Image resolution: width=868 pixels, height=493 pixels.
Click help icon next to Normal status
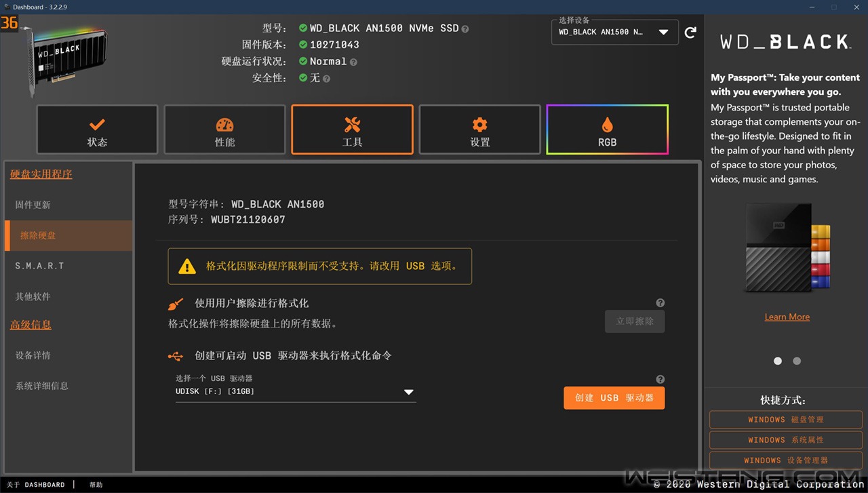[353, 62]
